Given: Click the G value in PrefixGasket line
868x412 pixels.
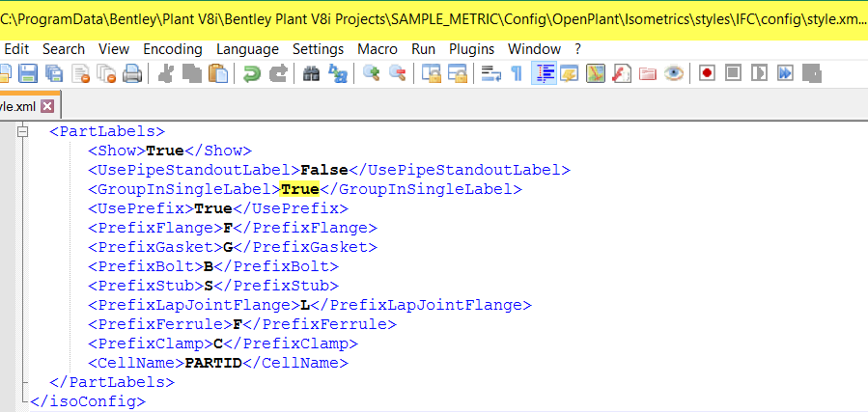Looking at the screenshot, I should [228, 247].
